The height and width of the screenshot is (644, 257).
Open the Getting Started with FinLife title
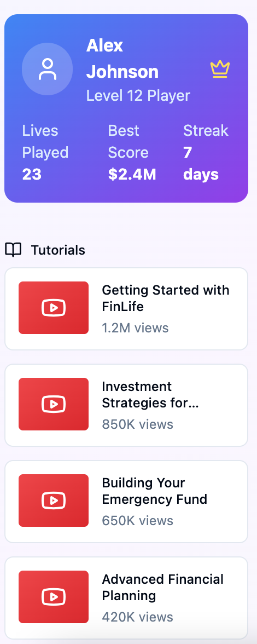click(x=166, y=298)
